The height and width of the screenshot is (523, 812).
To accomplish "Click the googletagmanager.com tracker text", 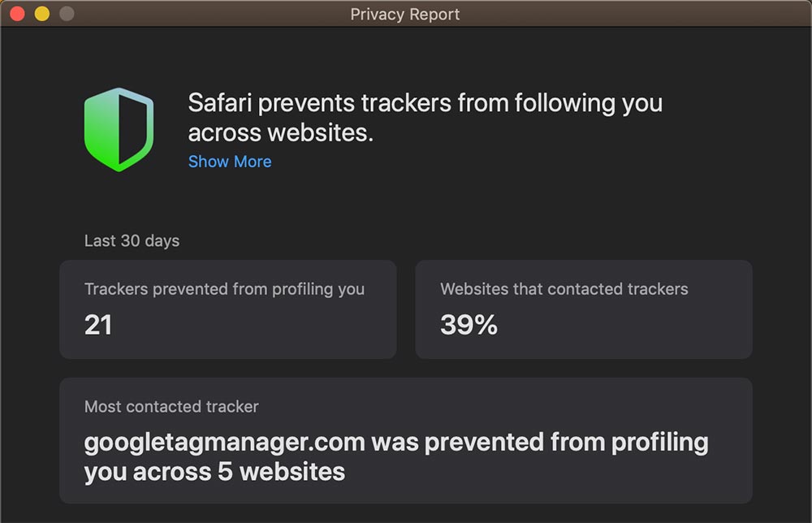I will tap(225, 443).
